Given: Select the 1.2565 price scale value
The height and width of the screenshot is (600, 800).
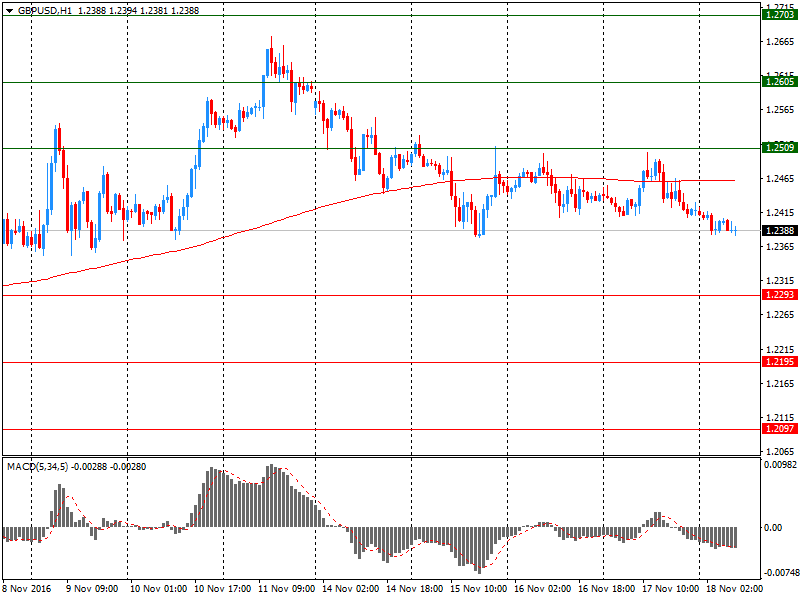Looking at the screenshot, I should [x=781, y=110].
